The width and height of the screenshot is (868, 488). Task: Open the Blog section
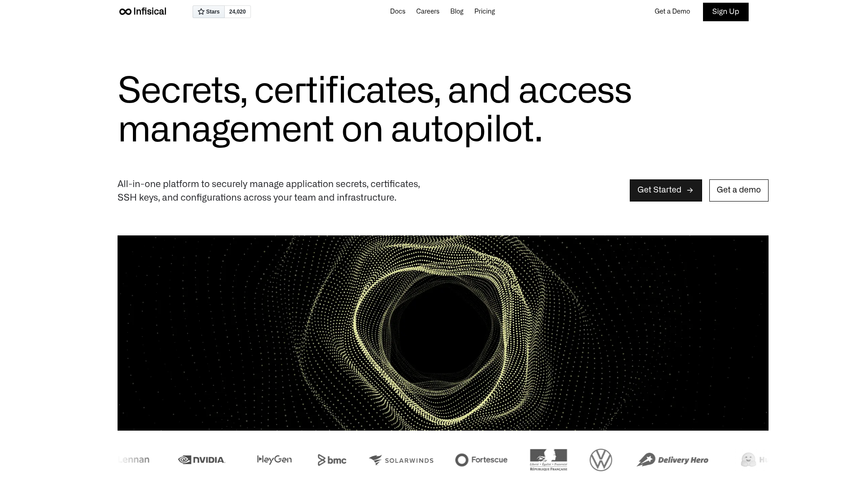457,11
